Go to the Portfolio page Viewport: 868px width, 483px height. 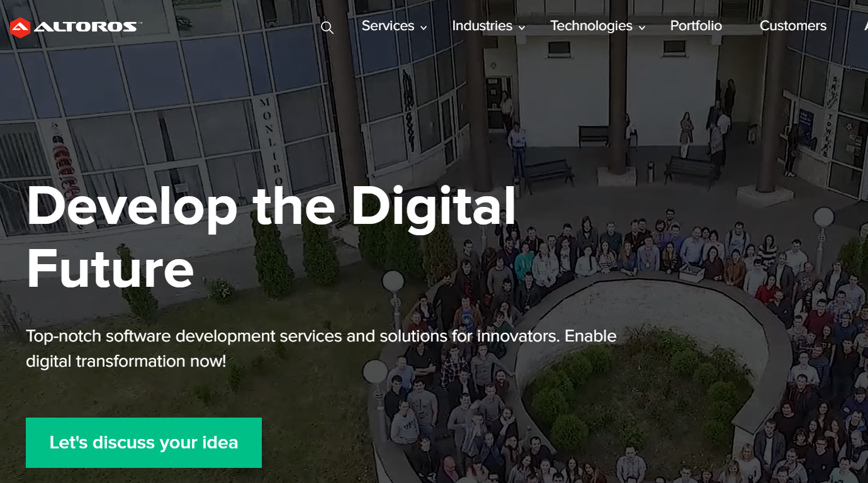pos(696,26)
